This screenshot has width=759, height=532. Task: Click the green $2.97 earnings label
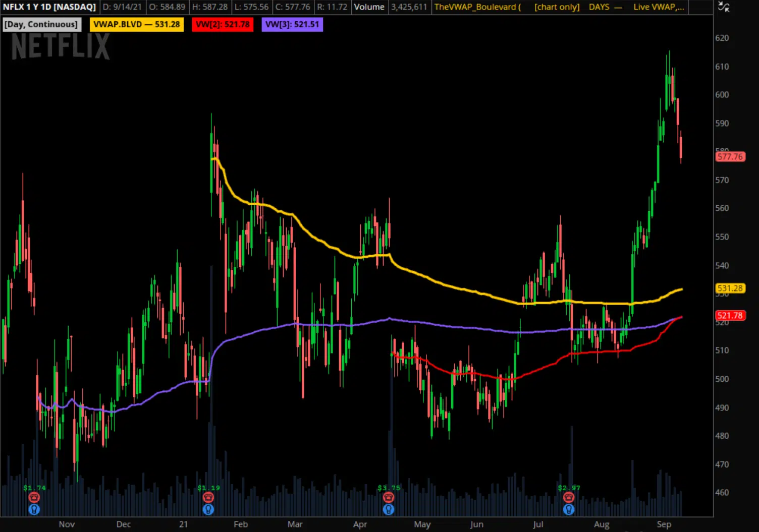click(x=569, y=488)
